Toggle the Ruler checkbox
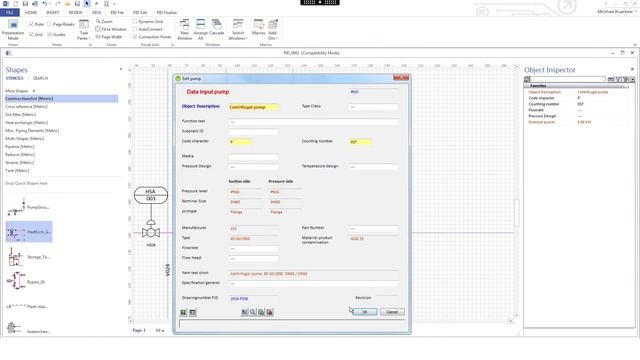This screenshot has width=640, height=360. pos(31,24)
